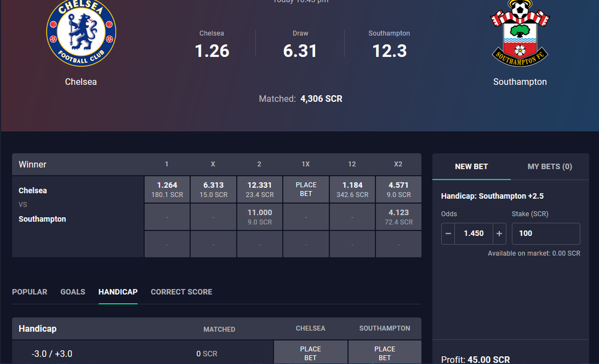Viewport: 599px width, 364px height.
Task: Select the HANDICAP markets tab
Action: tap(118, 292)
